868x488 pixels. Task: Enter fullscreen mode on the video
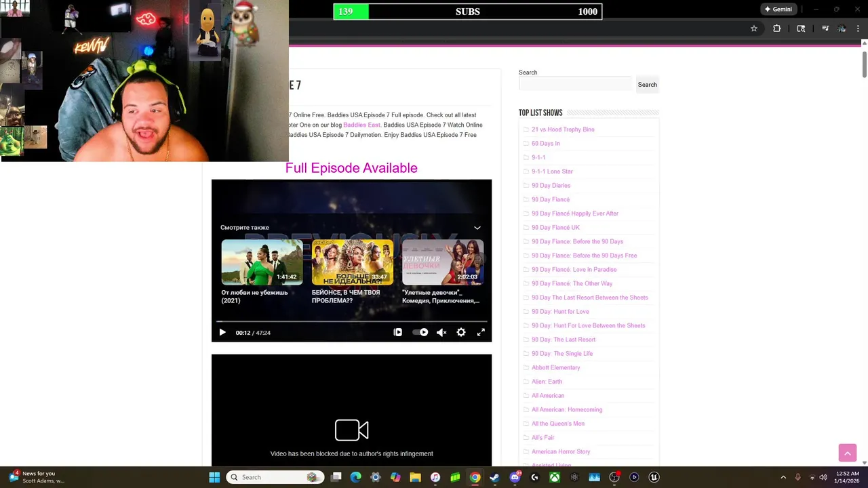click(481, 332)
